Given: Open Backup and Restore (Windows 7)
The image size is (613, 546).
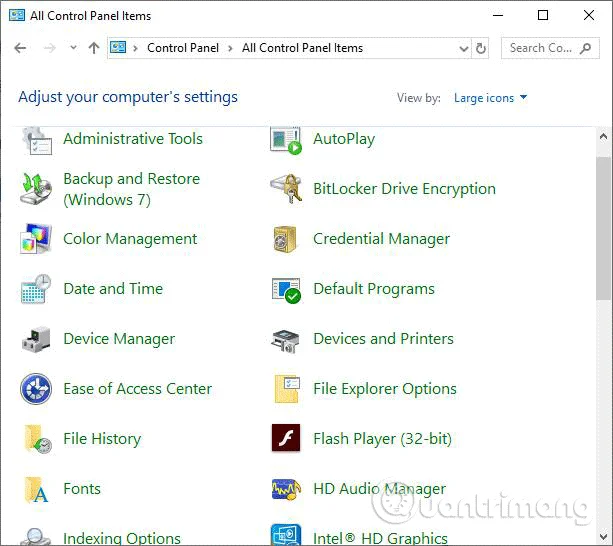Looking at the screenshot, I should point(132,189).
